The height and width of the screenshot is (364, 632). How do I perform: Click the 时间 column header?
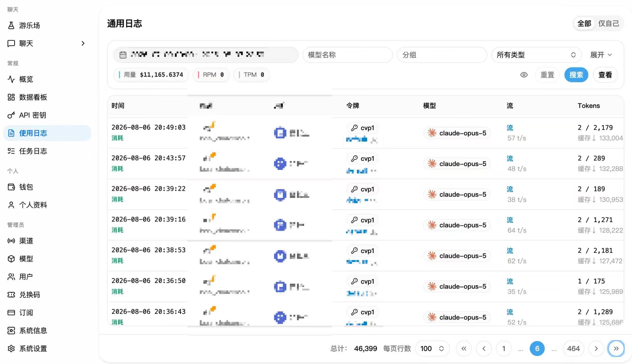[x=118, y=106]
